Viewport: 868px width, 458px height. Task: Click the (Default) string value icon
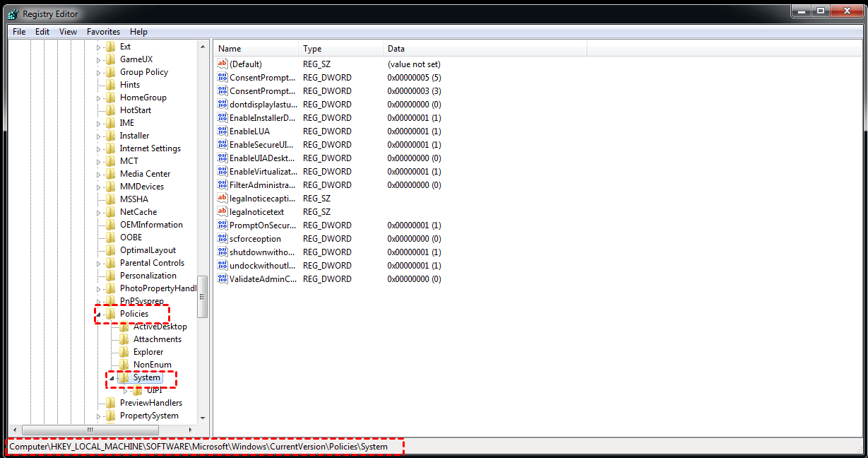[x=222, y=64]
